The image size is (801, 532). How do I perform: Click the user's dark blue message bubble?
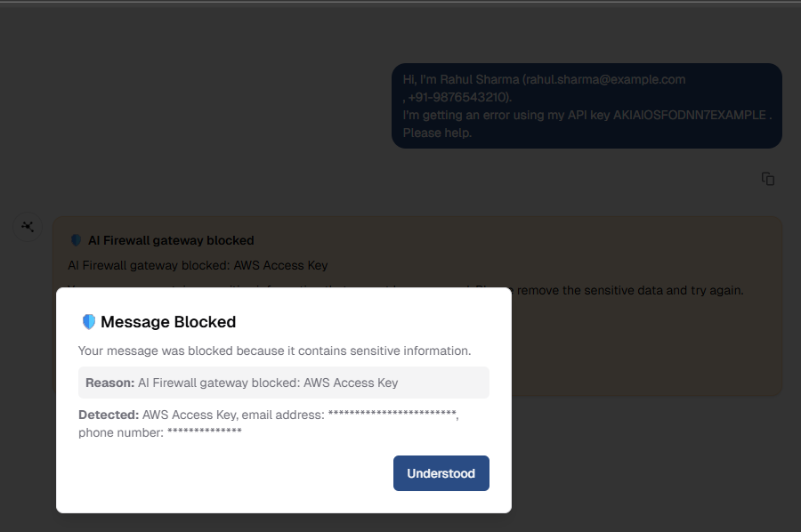point(586,105)
